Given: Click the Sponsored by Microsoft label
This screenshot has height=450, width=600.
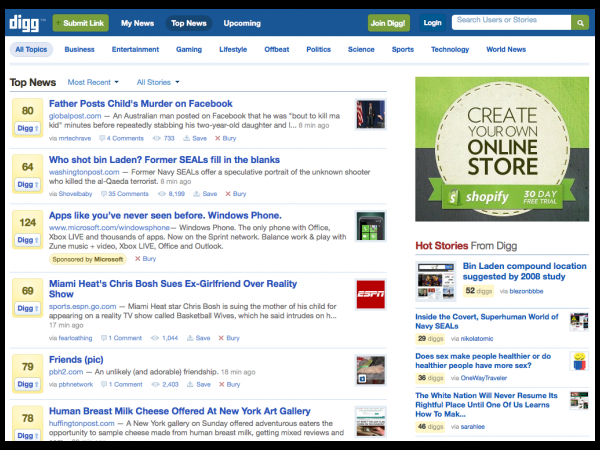Looking at the screenshot, I should pyautogui.click(x=88, y=259).
